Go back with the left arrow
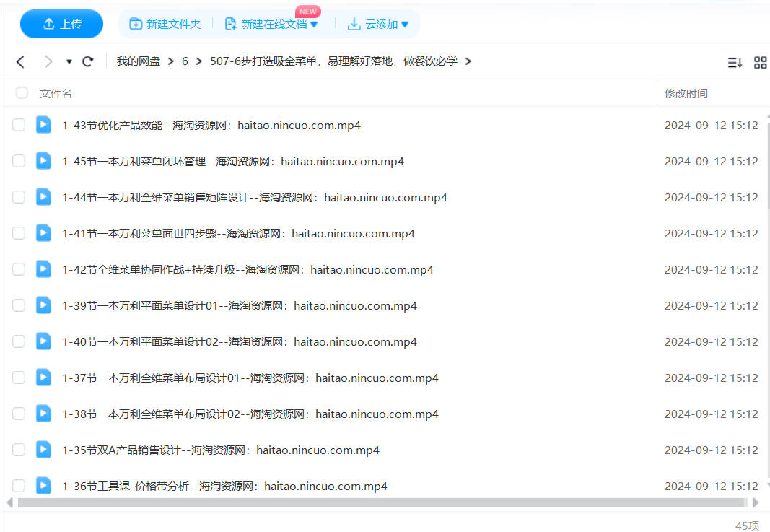 20,61
